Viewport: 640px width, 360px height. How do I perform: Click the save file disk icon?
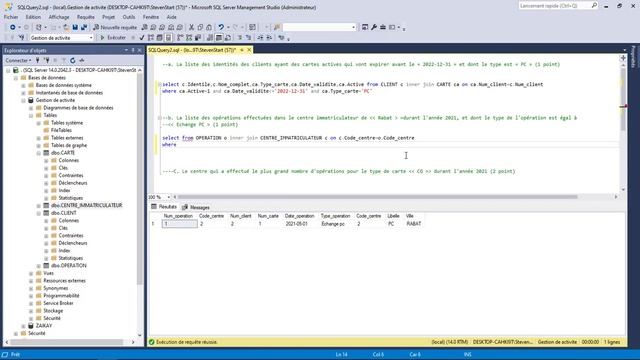[75, 27]
